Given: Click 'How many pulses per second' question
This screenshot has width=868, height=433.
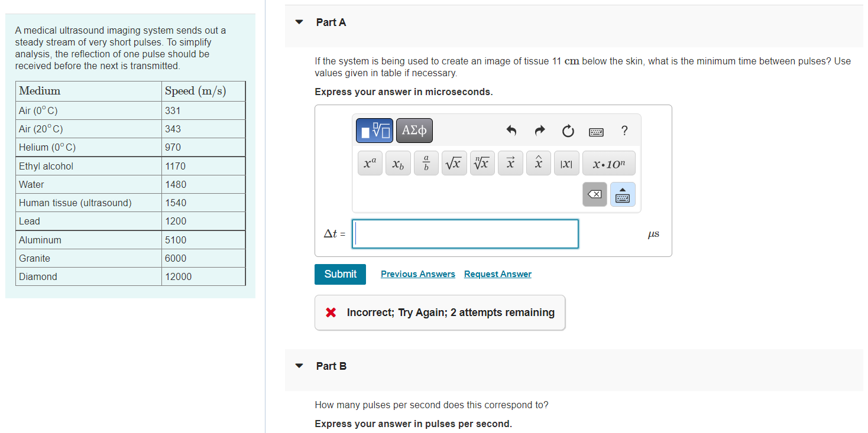Looking at the screenshot, I should (432, 405).
